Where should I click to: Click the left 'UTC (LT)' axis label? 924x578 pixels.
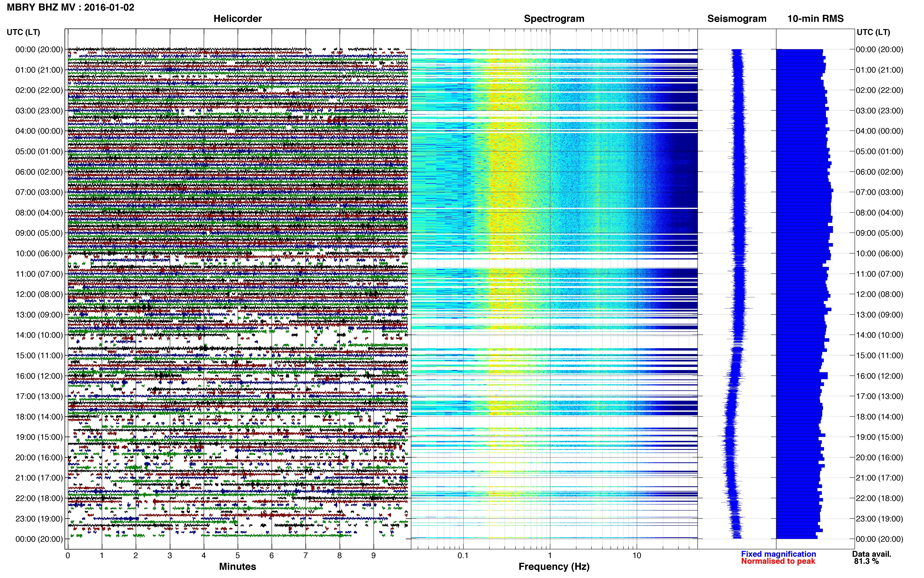[x=23, y=33]
